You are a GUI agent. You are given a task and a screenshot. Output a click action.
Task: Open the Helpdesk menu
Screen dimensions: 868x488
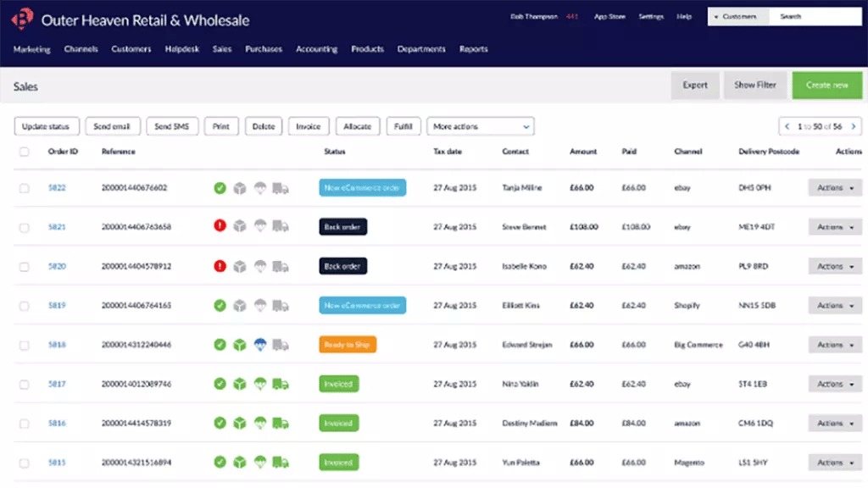pos(182,49)
